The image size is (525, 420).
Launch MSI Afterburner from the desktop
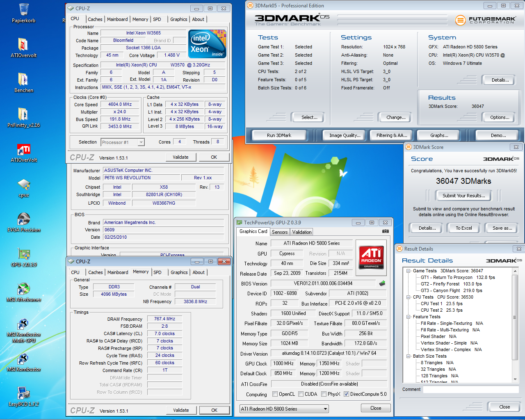coord(24,292)
